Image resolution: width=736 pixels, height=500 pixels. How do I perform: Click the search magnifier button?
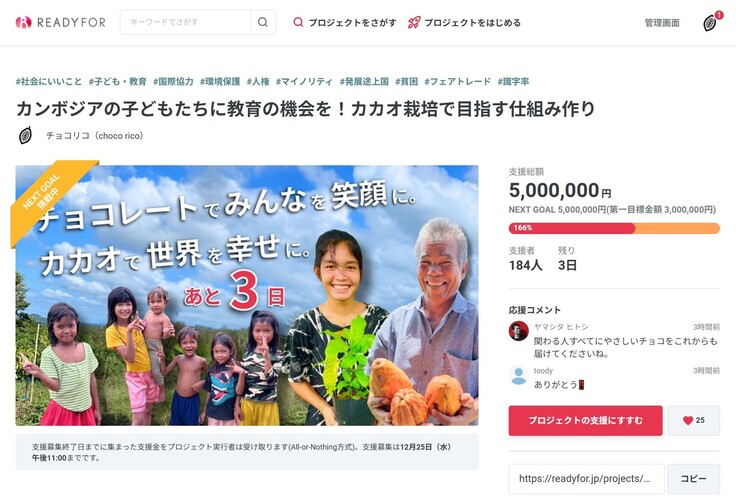pos(263,22)
